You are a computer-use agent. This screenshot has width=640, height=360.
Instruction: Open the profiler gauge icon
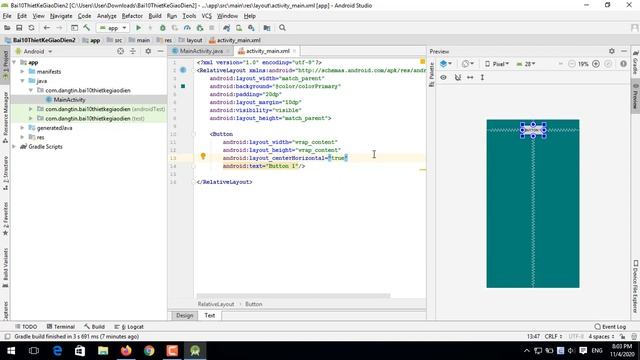pyautogui.click(x=187, y=28)
